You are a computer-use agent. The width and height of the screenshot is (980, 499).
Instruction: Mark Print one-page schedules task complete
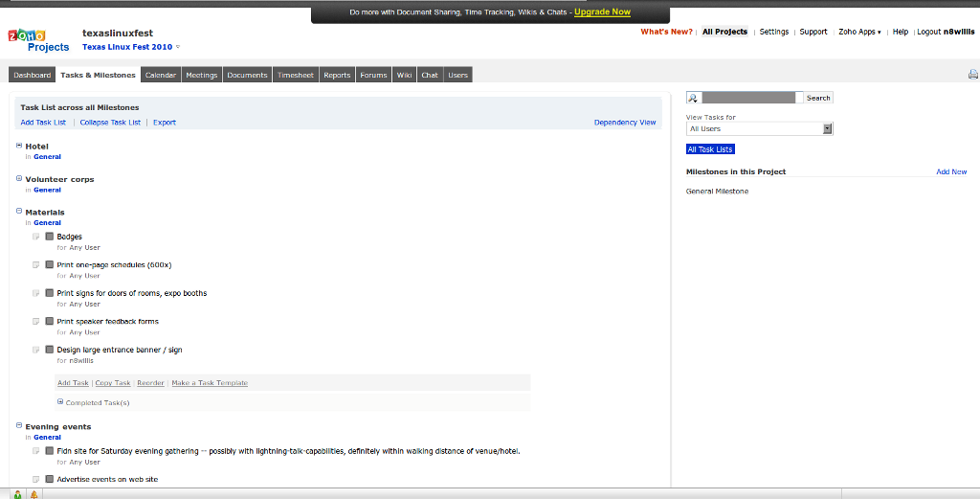pos(50,265)
